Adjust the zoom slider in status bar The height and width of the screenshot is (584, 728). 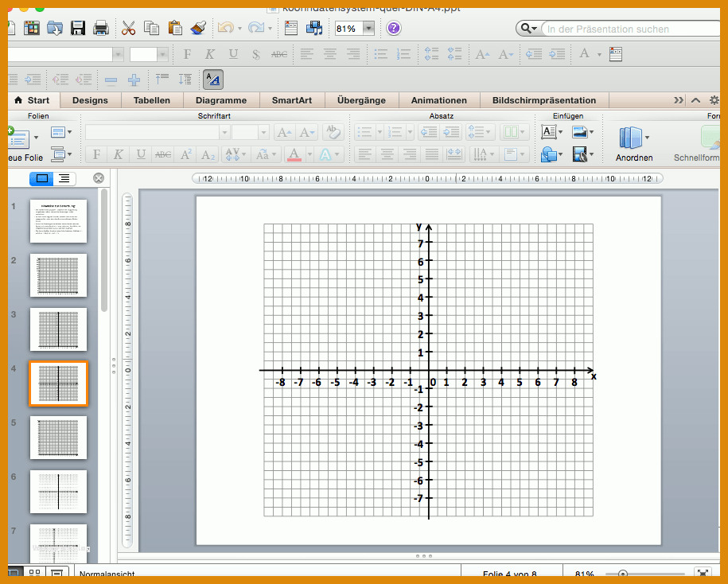coord(623,574)
